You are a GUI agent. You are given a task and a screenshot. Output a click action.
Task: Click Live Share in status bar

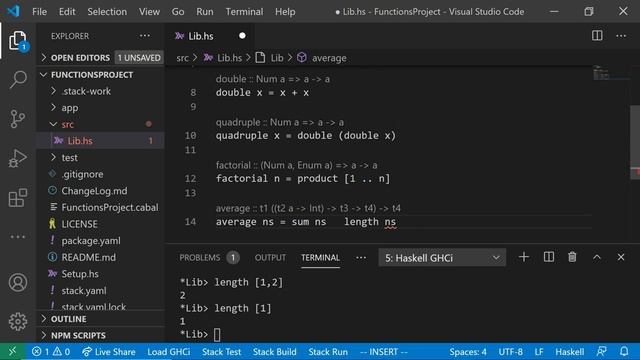click(109, 351)
